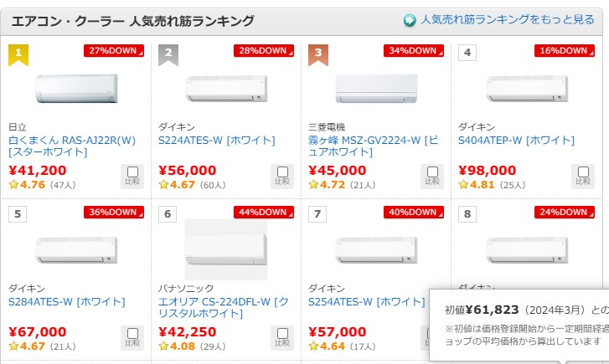Open 人気売れ筋ランキングをもっと見る link
609x364 pixels.
pos(507,20)
